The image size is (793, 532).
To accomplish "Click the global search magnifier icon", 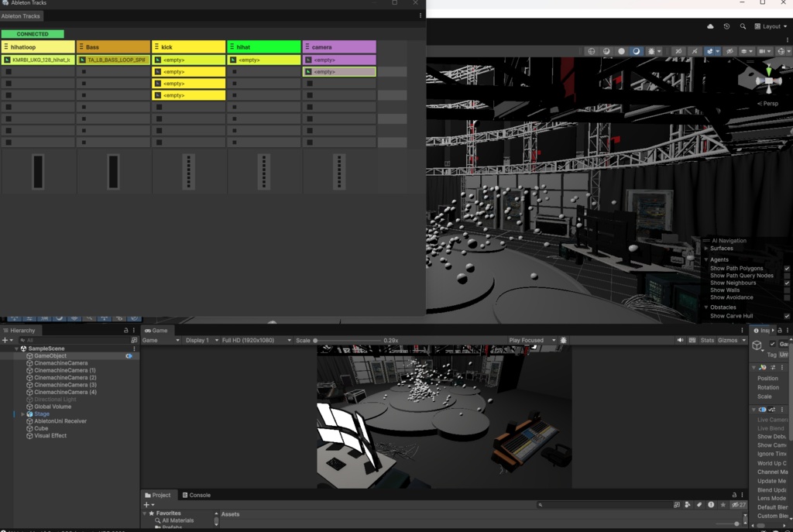I will tap(743, 26).
